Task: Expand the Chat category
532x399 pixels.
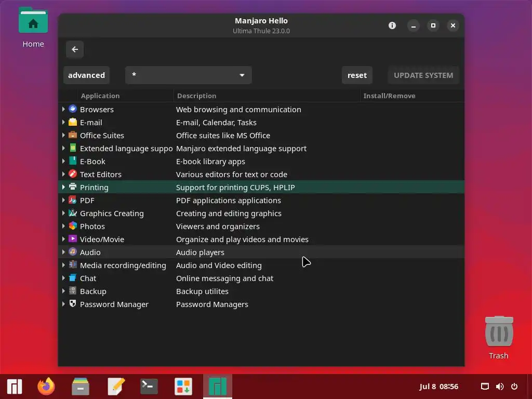Action: point(63,278)
